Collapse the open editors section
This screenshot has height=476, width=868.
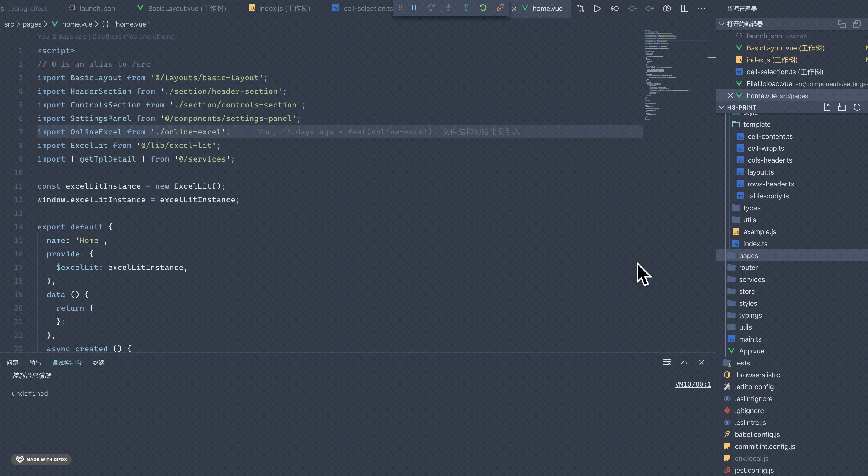[x=721, y=24]
